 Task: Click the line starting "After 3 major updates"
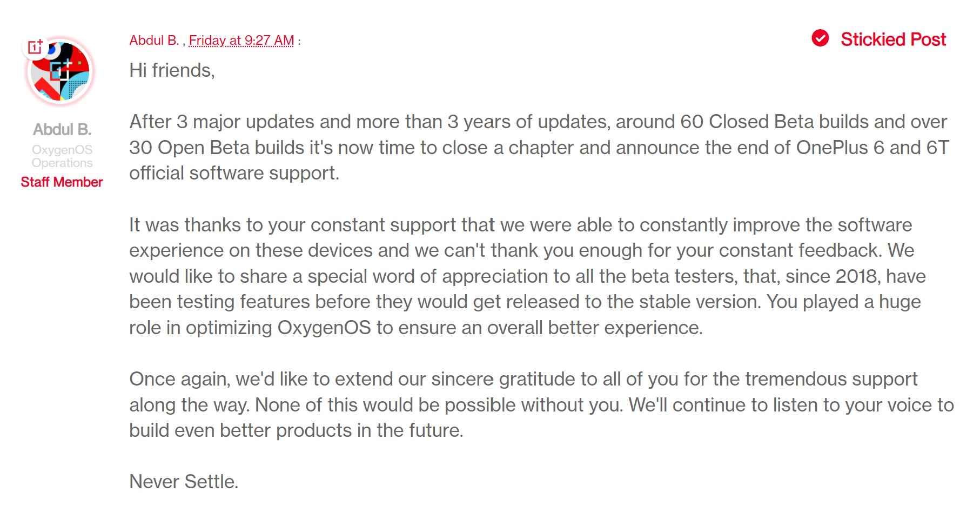(538, 122)
